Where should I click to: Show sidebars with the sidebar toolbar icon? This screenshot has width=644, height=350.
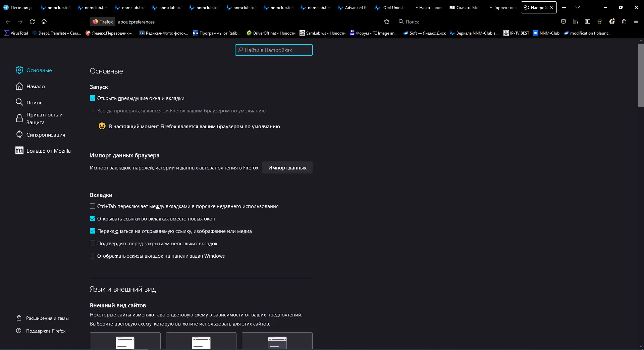click(588, 22)
